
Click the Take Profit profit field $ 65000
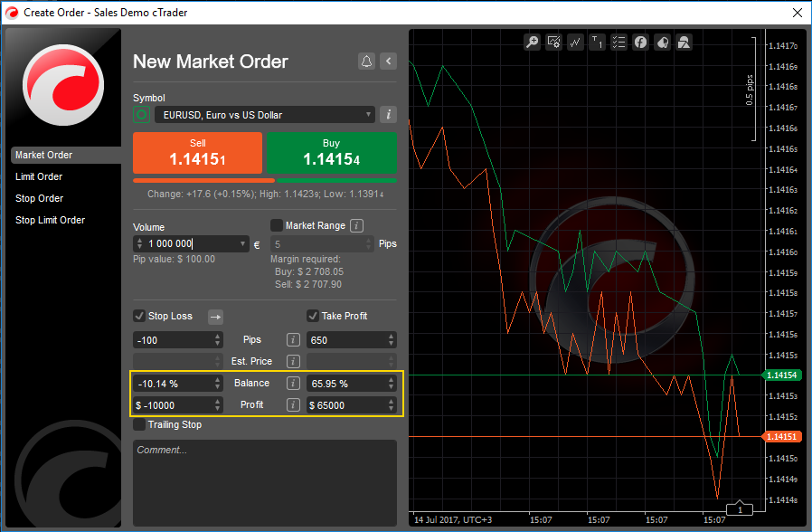[x=352, y=405]
